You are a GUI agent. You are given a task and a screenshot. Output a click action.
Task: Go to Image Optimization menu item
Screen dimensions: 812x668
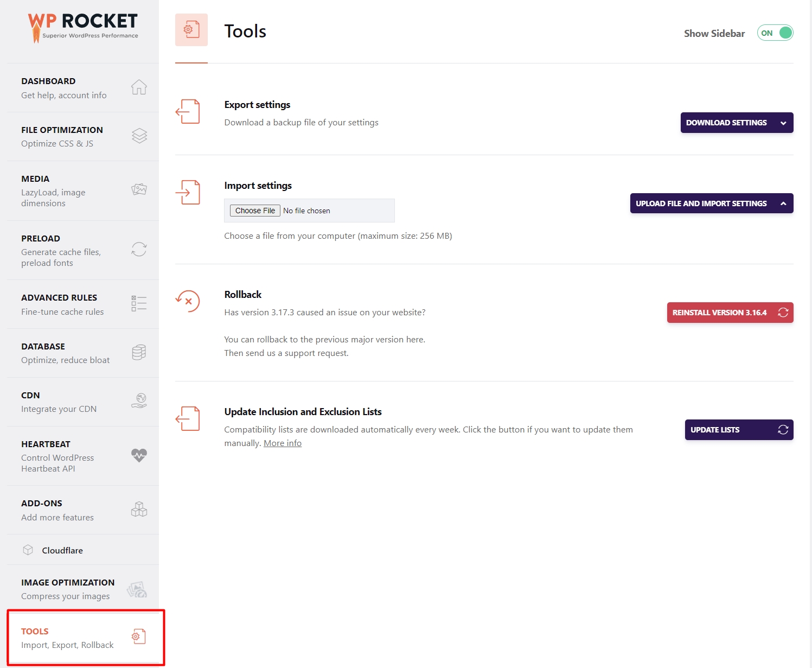[82, 589]
